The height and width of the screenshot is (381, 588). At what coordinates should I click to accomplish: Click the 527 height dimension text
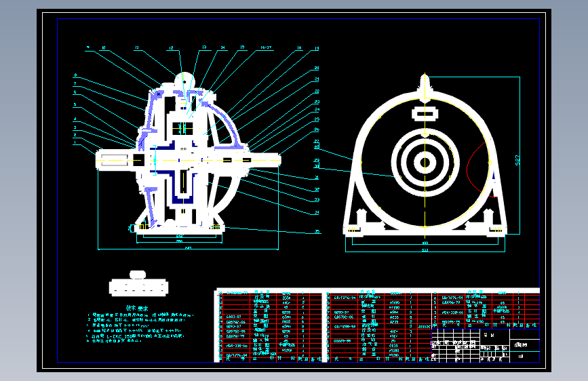pyautogui.click(x=517, y=160)
